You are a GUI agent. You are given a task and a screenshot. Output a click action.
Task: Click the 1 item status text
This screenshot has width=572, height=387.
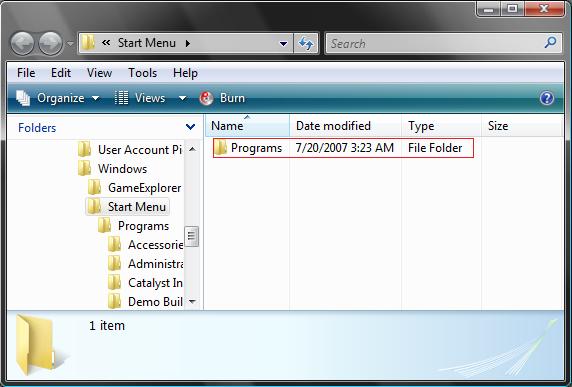tap(107, 325)
